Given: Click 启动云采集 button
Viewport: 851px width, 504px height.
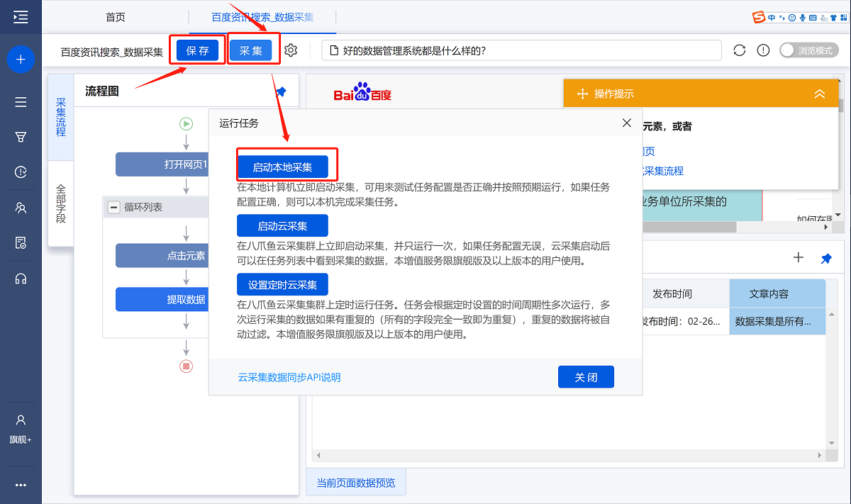Looking at the screenshot, I should (283, 226).
